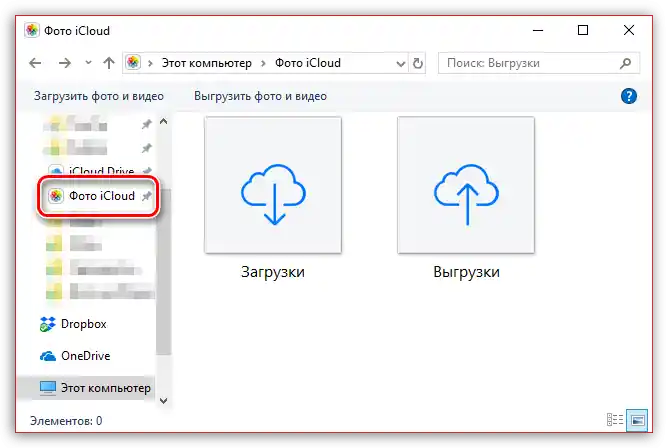The image size is (668, 448).
Task: Click 'Загрузить фото и видео' command
Action: (99, 96)
